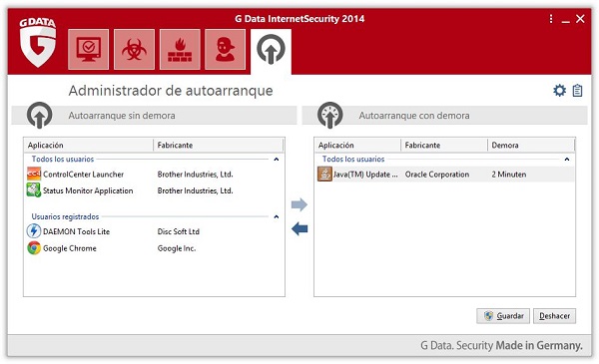Image resolution: width=599 pixels, height=364 pixels.
Task: Move item to delayed autostart with right arrow
Action: pos(299,204)
